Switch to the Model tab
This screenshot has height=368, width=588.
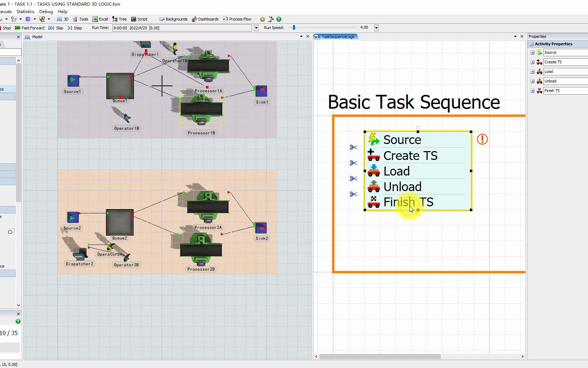[x=36, y=37]
